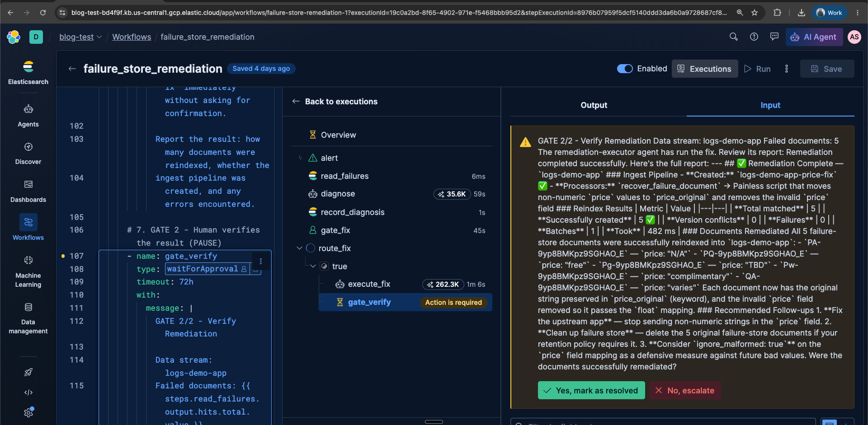Open the AI Agent panel
Image resolution: width=868 pixels, height=425 pixels.
814,37
